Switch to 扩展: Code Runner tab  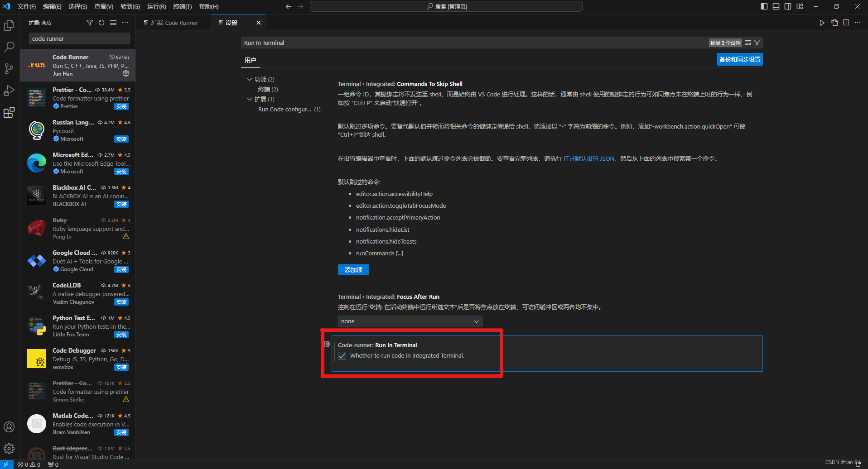click(x=174, y=23)
